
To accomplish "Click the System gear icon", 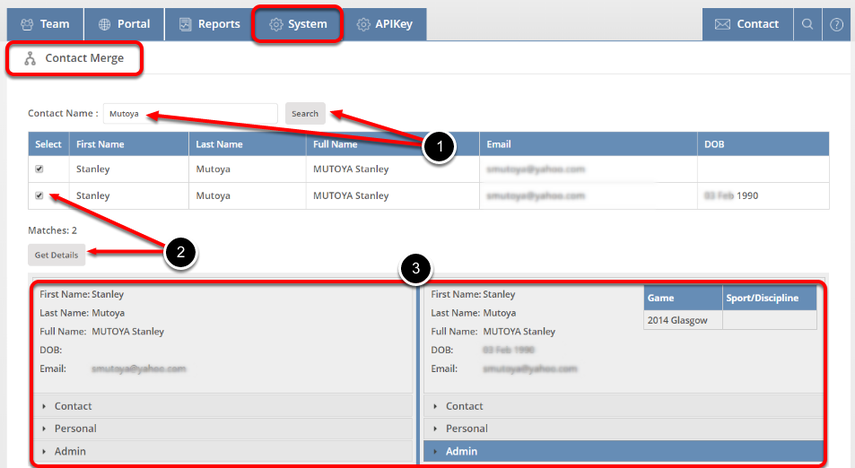I will [x=276, y=24].
